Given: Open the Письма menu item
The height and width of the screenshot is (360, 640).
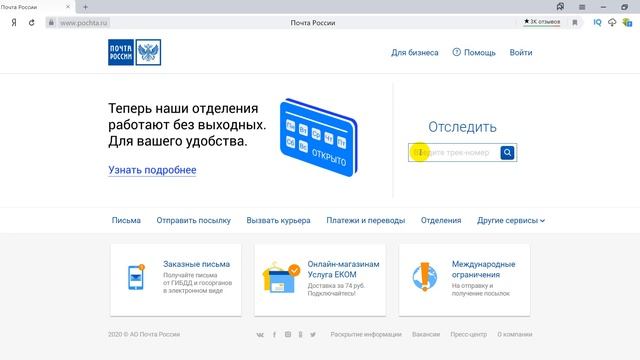Looking at the screenshot, I should point(126,220).
